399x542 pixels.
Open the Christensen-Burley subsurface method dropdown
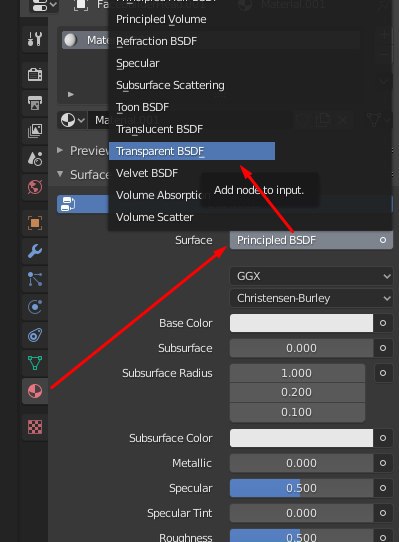[x=311, y=298]
